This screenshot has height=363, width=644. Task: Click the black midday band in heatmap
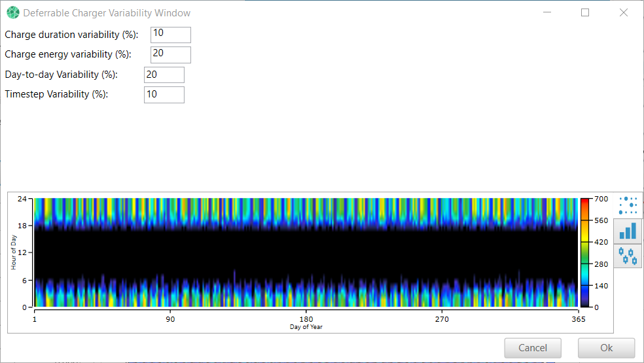click(306, 252)
